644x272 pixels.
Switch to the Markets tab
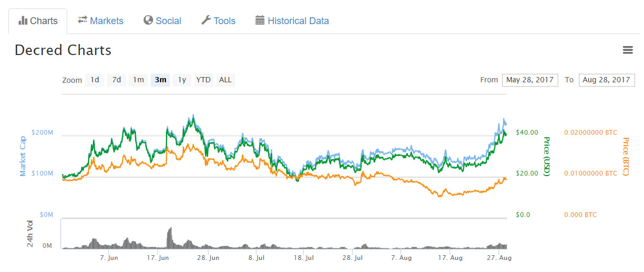[x=107, y=21]
